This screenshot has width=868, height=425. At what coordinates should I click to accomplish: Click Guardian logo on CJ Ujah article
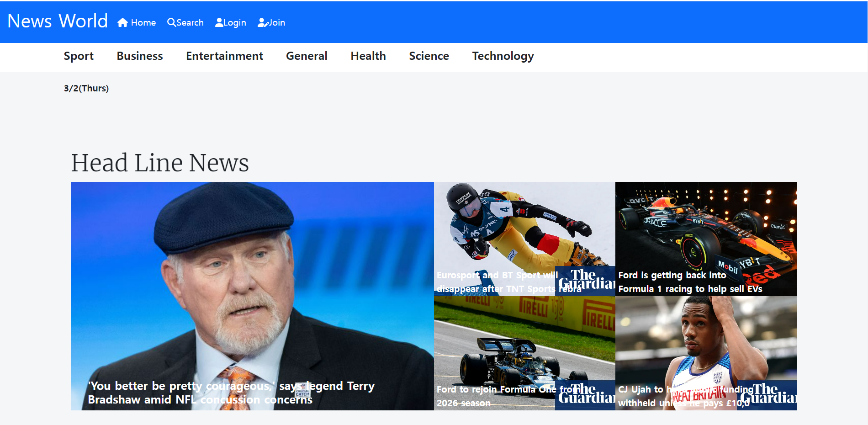click(x=767, y=395)
